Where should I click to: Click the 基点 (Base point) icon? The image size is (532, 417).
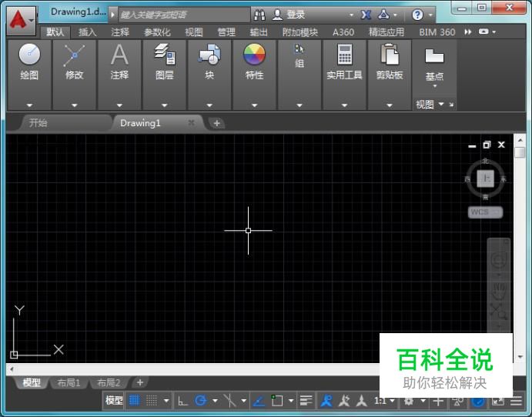(434, 56)
